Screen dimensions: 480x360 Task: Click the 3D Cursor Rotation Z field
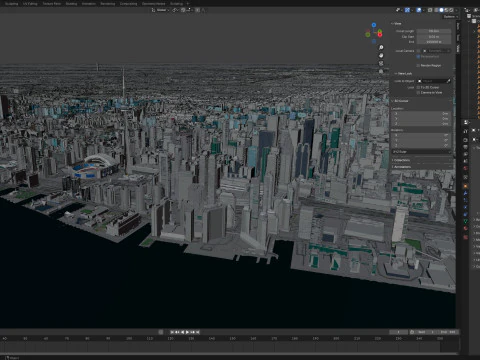[422, 146]
